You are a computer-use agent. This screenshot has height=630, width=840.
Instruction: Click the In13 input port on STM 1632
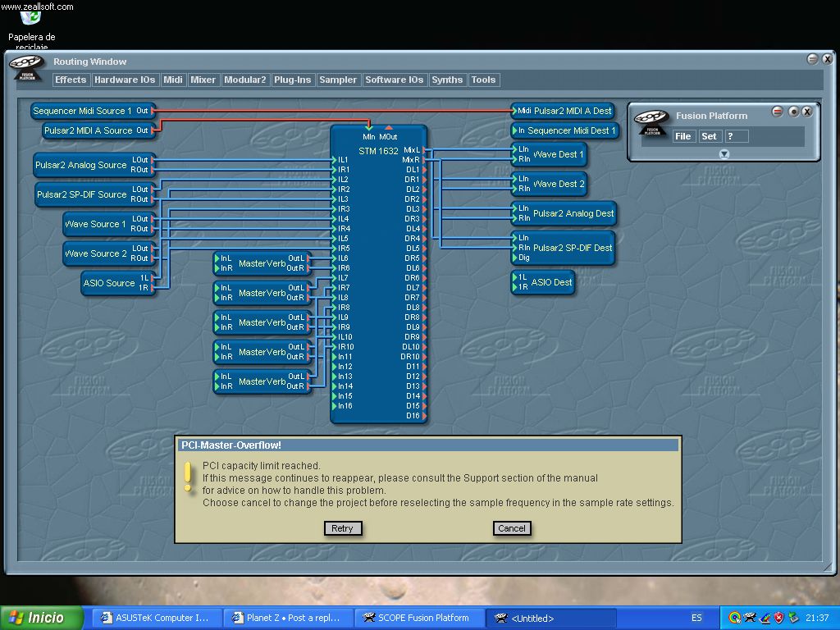[x=335, y=376]
